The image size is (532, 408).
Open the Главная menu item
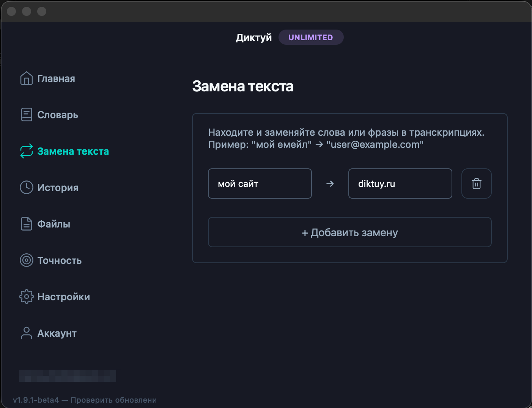(x=56, y=78)
